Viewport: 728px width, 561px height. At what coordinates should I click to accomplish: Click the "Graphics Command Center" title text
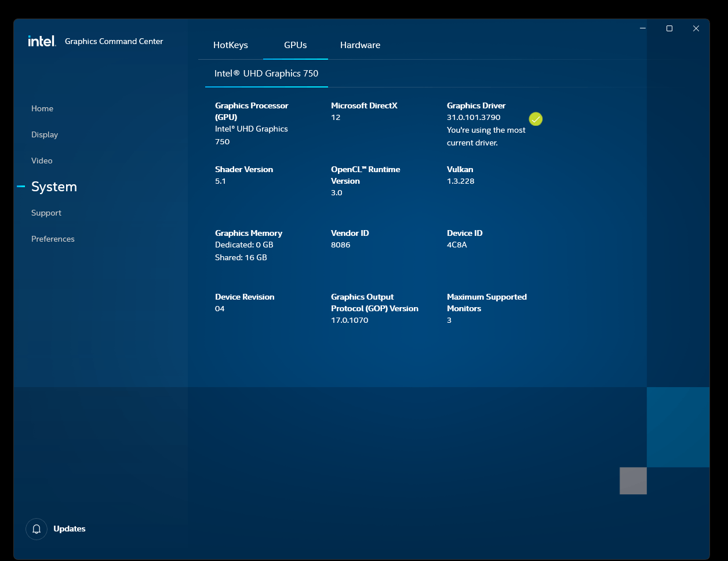pyautogui.click(x=114, y=41)
